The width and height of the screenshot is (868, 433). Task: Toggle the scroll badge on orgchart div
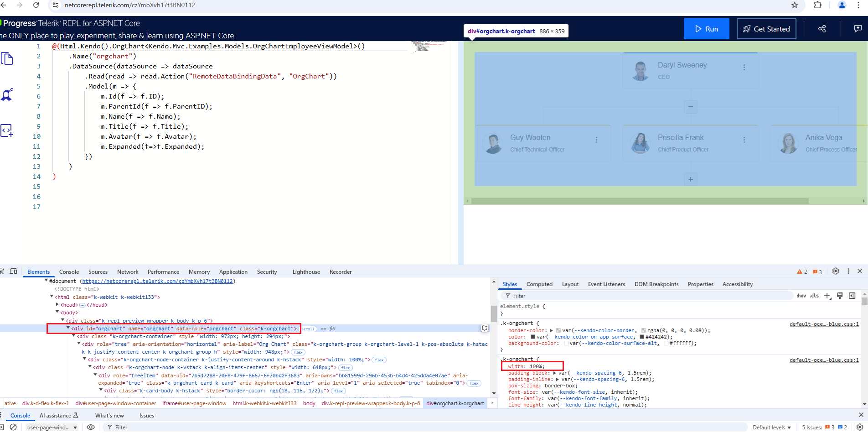pyautogui.click(x=308, y=329)
